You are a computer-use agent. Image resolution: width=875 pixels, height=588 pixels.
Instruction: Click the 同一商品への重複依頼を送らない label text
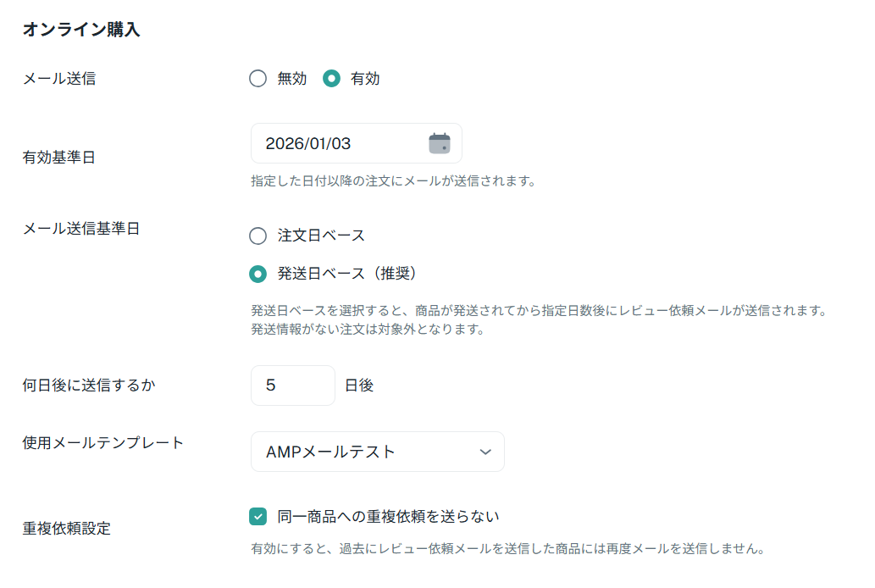388,516
